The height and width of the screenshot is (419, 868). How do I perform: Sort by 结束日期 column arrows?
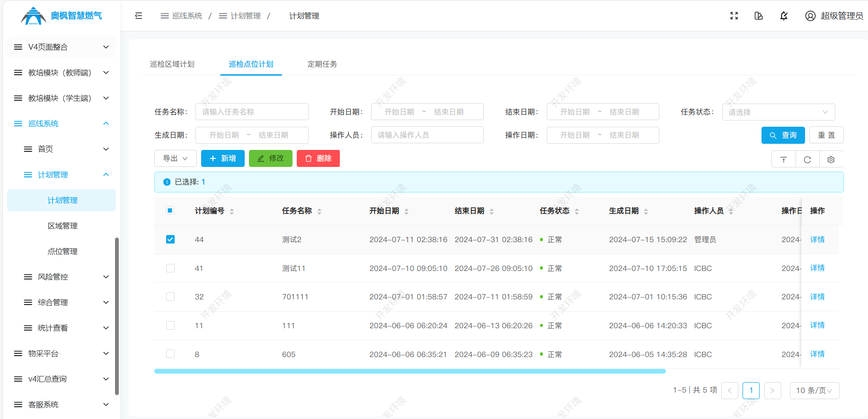[492, 211]
